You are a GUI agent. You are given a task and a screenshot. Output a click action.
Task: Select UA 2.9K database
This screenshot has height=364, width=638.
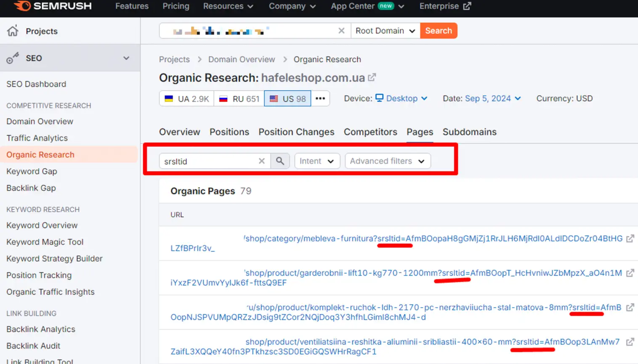click(x=187, y=98)
